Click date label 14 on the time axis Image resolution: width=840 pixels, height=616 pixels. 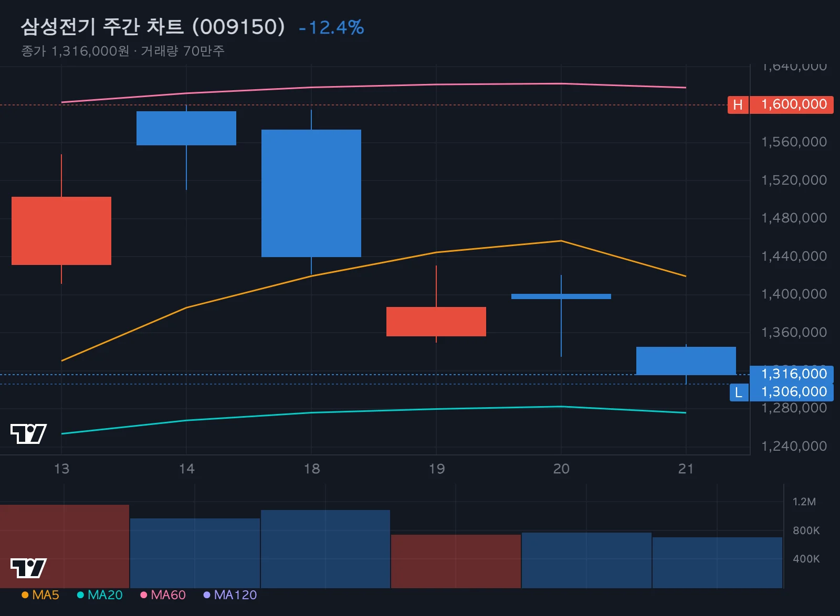(186, 469)
